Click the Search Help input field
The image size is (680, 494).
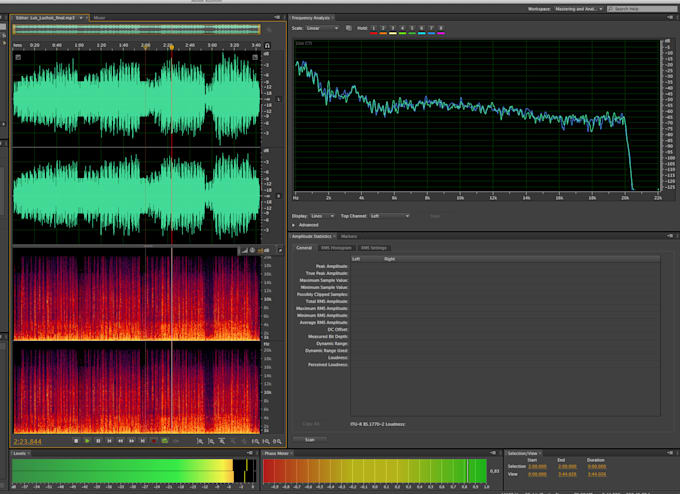640,8
